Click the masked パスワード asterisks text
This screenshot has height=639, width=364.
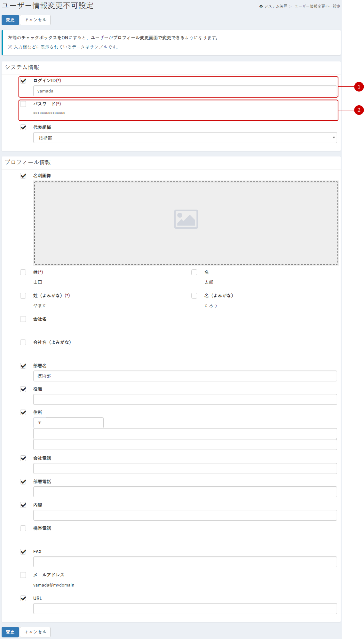tap(49, 113)
